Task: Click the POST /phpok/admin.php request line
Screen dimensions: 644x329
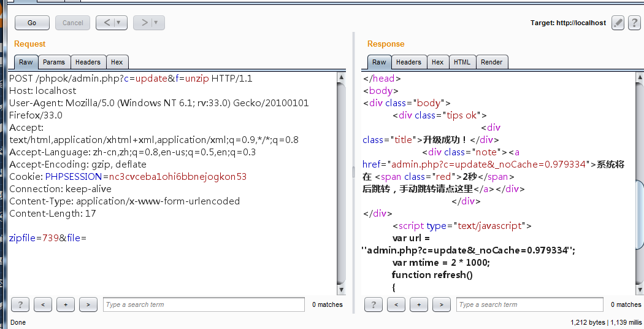Action: (x=131, y=79)
